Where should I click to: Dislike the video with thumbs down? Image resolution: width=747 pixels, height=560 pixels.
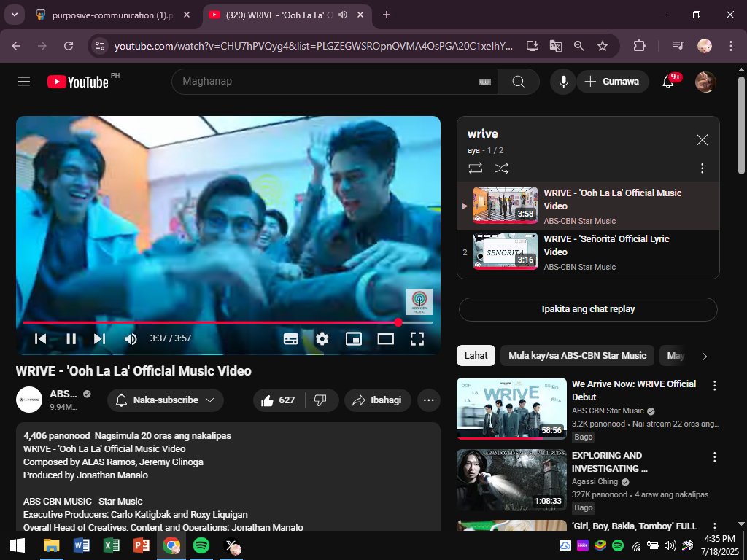click(x=321, y=400)
